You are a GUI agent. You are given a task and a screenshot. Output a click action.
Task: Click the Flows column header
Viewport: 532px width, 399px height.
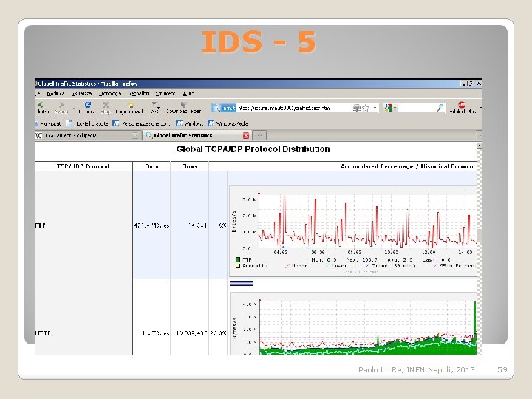(x=190, y=166)
